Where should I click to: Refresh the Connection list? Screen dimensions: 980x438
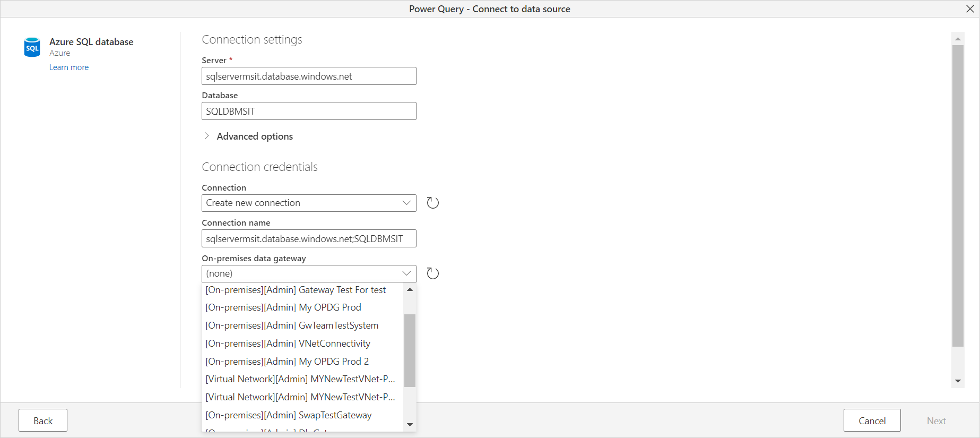433,203
